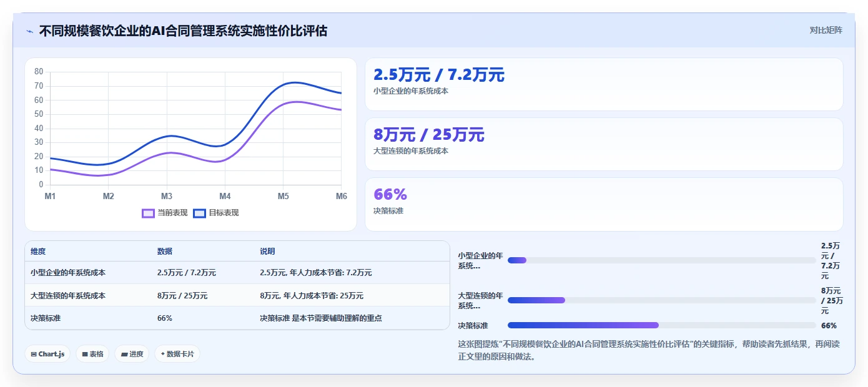Select the 数据卡片 tag chip
Viewport: 868px width, 387px height.
tap(177, 354)
